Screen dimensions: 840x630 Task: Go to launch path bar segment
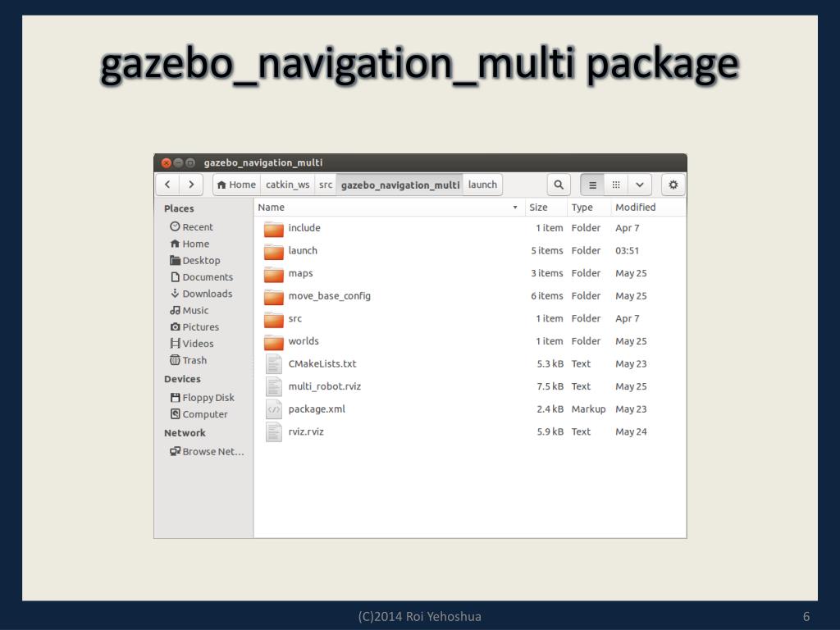482,185
